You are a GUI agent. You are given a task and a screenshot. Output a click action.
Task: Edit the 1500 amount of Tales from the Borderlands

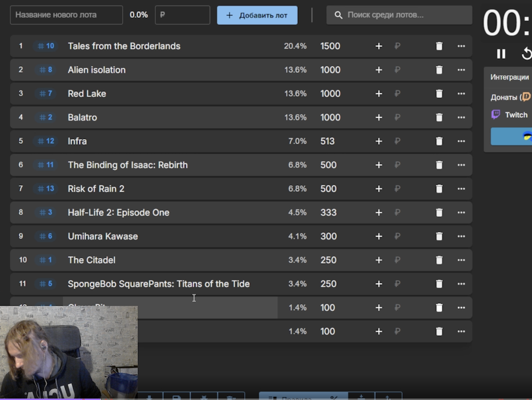coord(330,46)
